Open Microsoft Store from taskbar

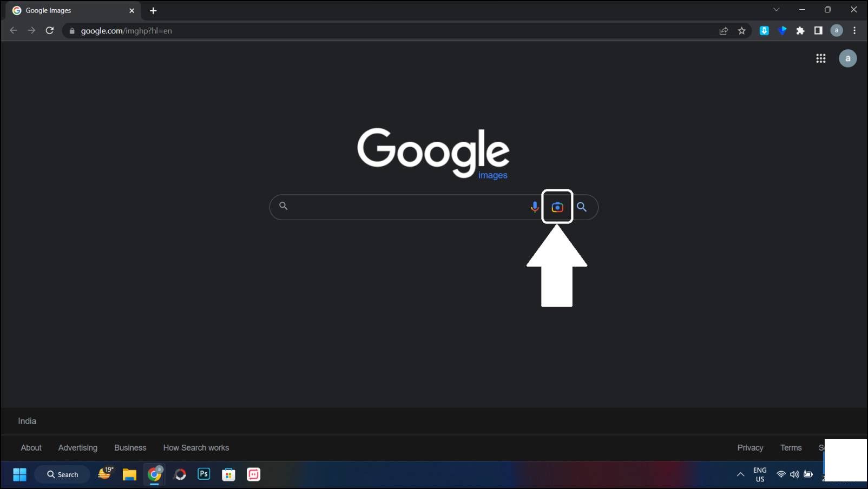point(228,474)
